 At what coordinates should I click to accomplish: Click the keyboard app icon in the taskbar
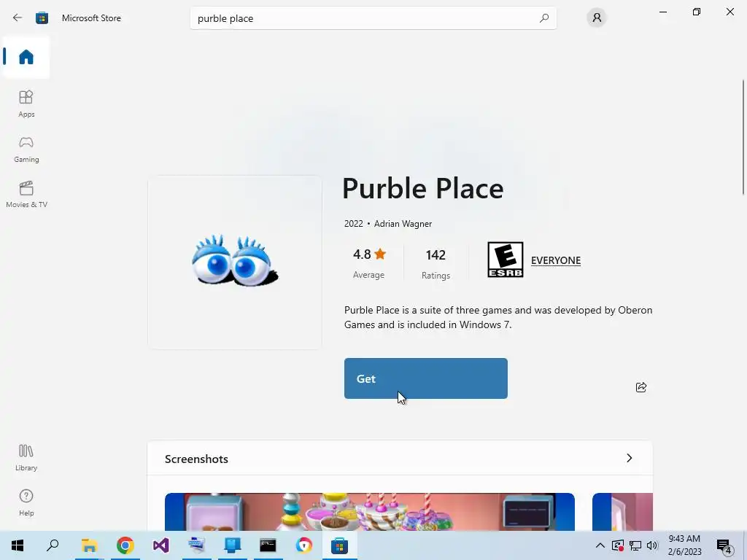[x=196, y=545]
